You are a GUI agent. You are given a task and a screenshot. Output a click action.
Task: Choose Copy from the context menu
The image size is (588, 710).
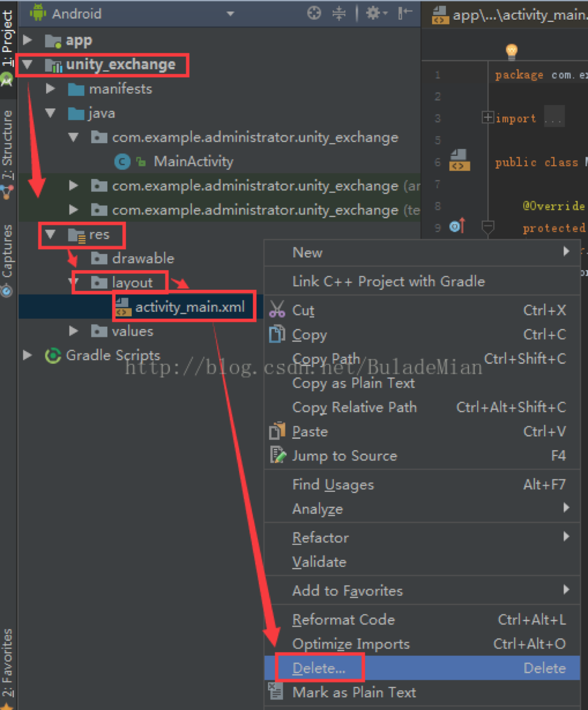[x=422, y=334]
